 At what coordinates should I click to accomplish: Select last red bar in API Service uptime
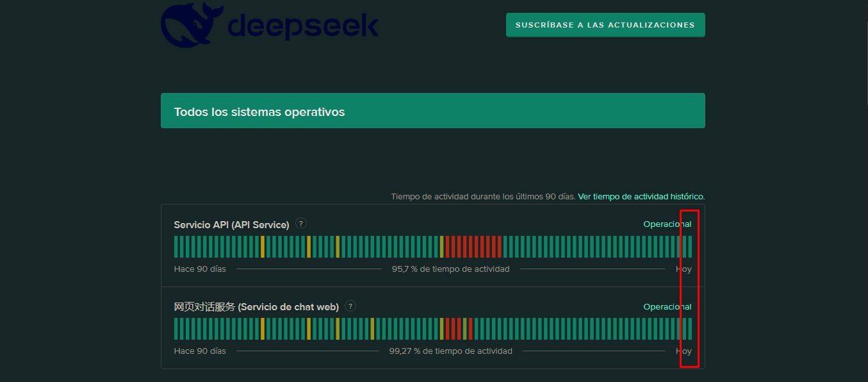coord(500,247)
